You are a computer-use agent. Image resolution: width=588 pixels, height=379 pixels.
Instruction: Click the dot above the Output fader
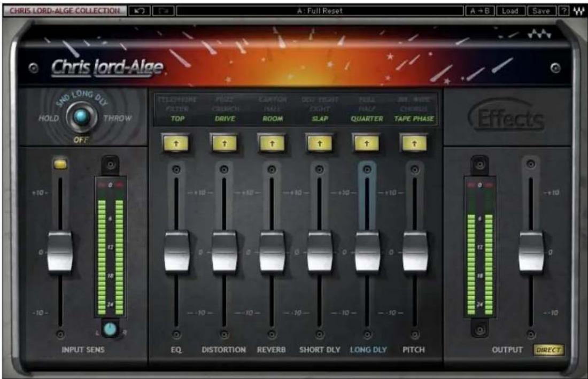pos(531,164)
